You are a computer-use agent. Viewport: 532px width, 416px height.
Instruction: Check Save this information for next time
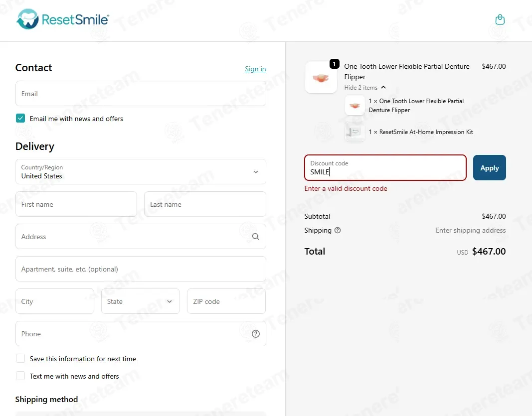pyautogui.click(x=20, y=358)
